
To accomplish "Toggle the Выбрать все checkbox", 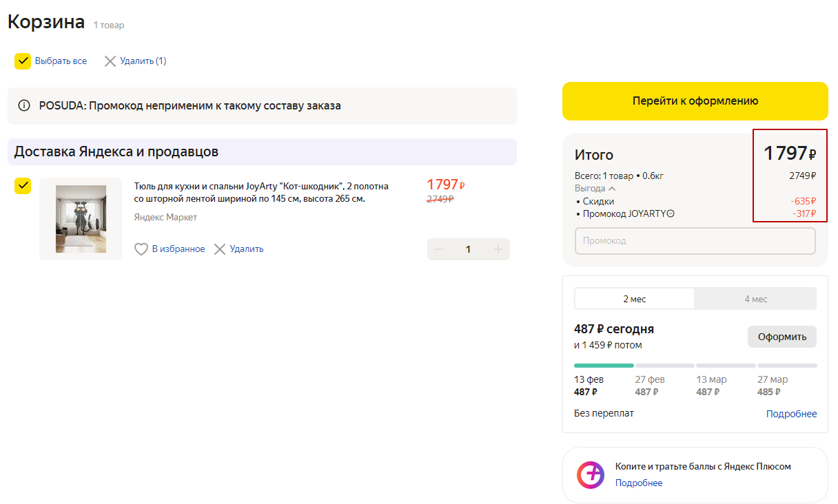I will coord(23,61).
